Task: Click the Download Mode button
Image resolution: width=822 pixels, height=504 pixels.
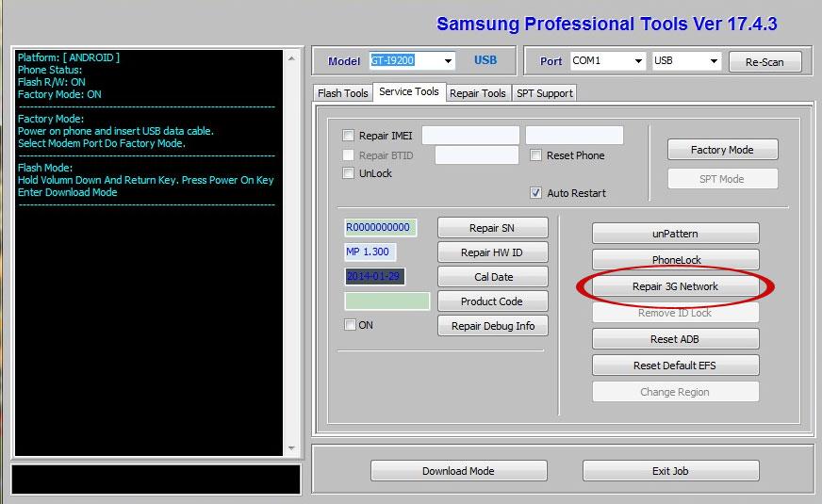Action: point(459,471)
